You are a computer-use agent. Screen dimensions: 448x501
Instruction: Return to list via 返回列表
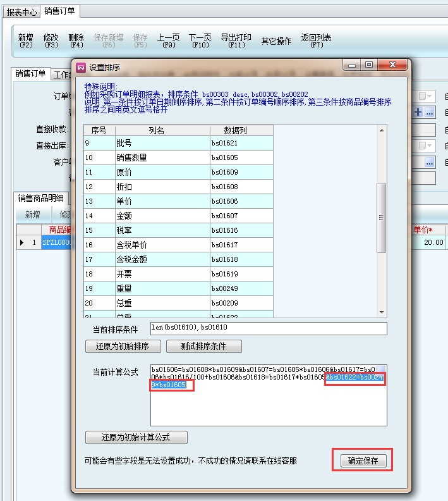point(316,41)
